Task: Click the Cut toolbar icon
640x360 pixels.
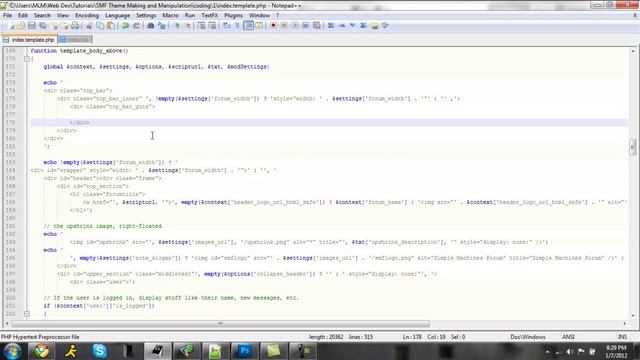Action: [x=89, y=26]
